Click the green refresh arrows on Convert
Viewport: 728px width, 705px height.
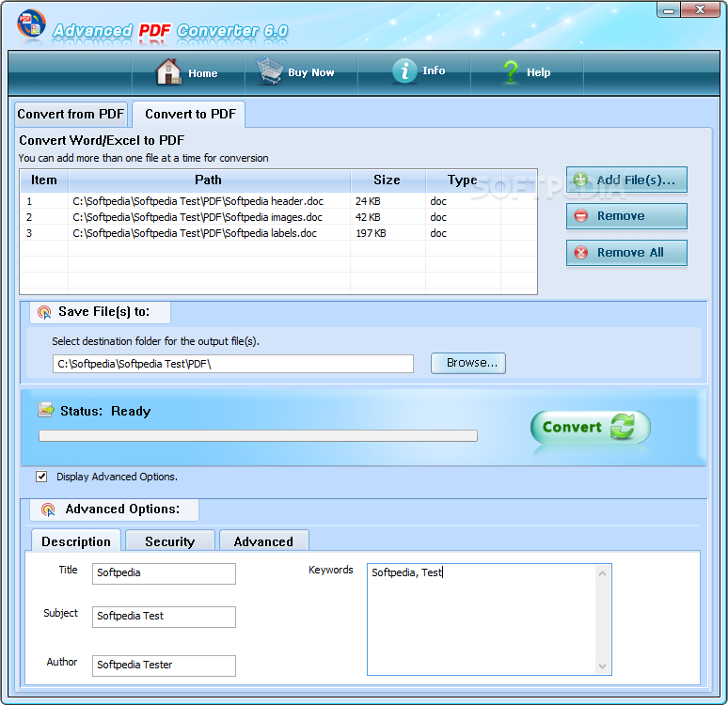coord(623,426)
